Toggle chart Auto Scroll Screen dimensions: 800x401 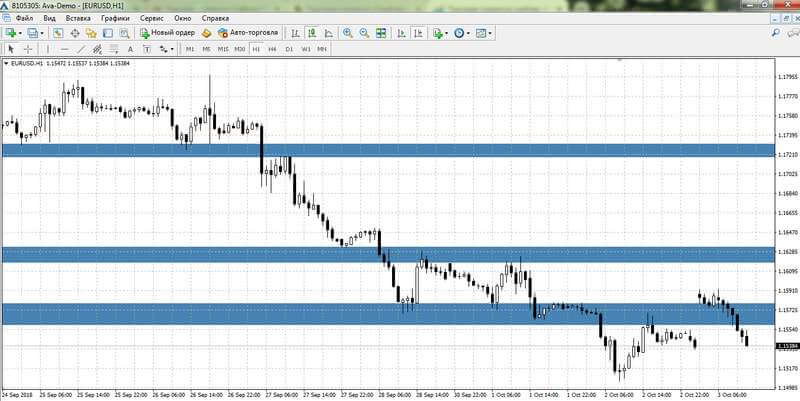[402, 33]
